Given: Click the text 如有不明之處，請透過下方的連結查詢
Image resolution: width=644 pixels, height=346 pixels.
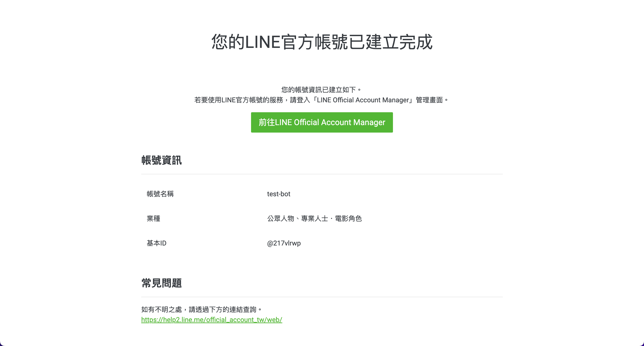Looking at the screenshot, I should (202, 310).
